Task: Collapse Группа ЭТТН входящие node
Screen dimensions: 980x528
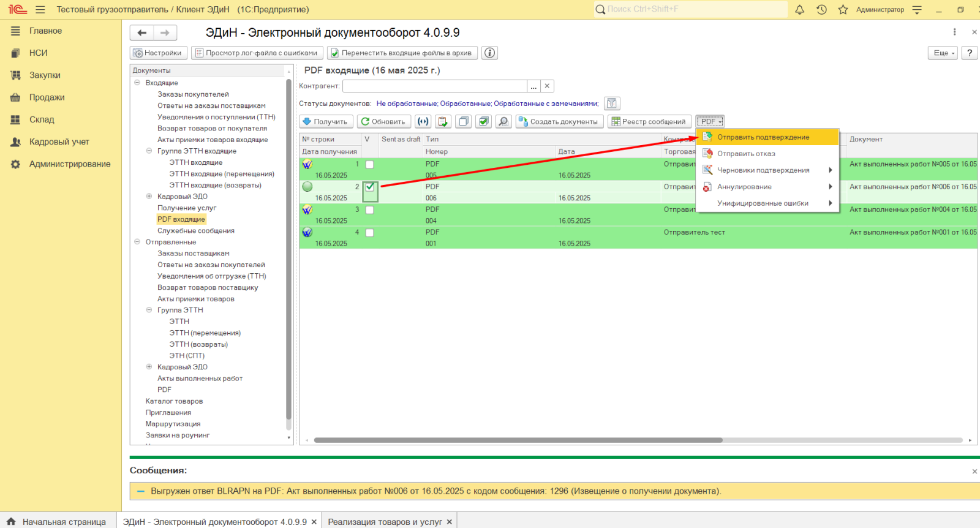Action: pyautogui.click(x=149, y=151)
